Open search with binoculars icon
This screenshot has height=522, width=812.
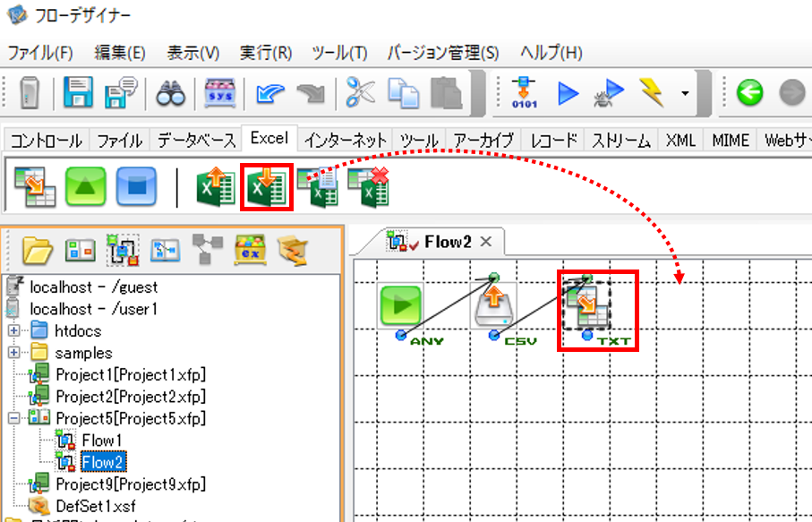171,94
